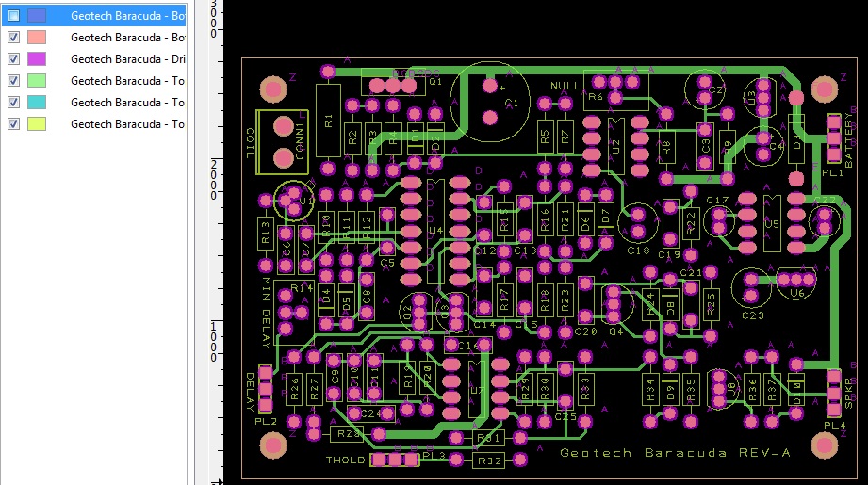868x485 pixels.
Task: Select the layer name beside the yellow-green swatch
Action: [128, 124]
